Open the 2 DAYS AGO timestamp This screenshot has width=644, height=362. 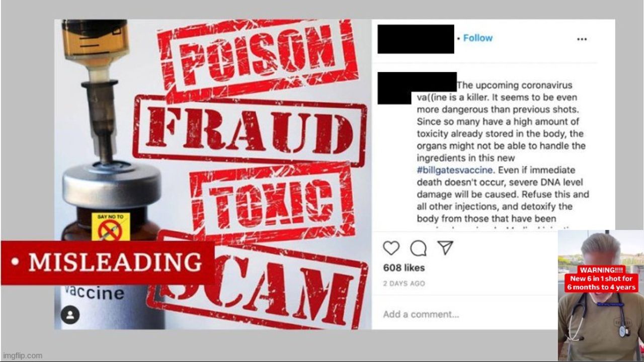pos(404,284)
